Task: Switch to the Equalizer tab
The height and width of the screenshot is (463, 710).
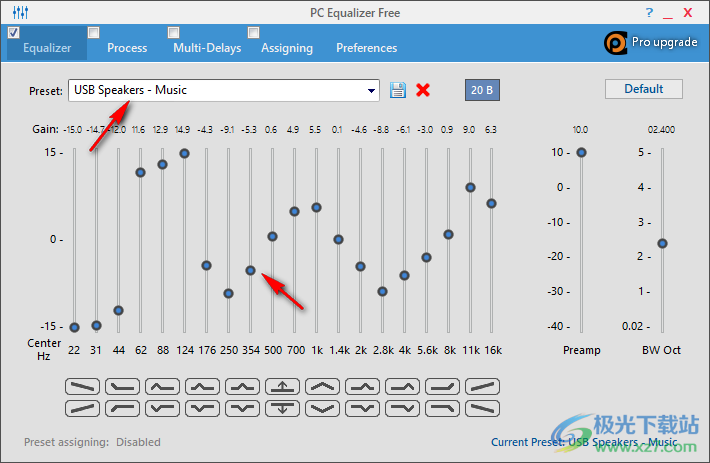Action: [47, 48]
